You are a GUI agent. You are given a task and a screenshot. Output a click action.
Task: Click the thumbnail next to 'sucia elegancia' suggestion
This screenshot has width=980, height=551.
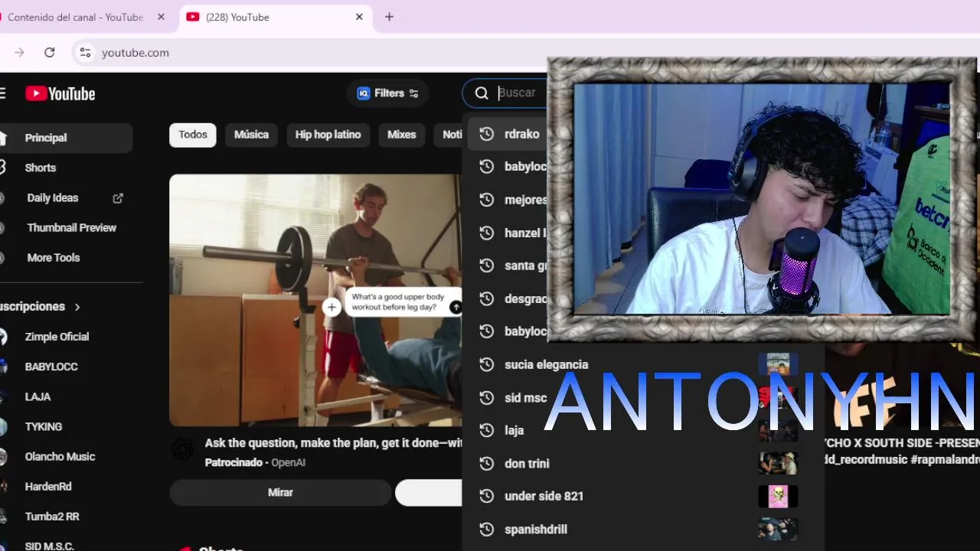pyautogui.click(x=778, y=364)
